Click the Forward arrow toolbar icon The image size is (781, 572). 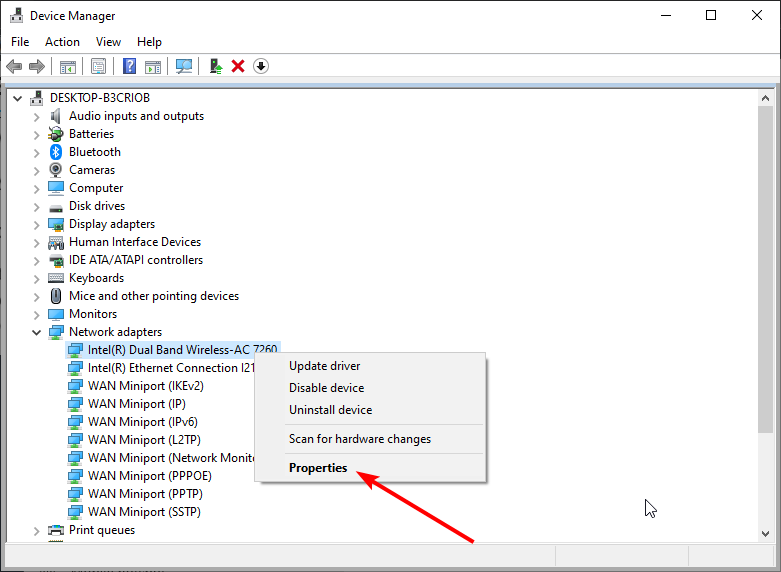pos(37,66)
